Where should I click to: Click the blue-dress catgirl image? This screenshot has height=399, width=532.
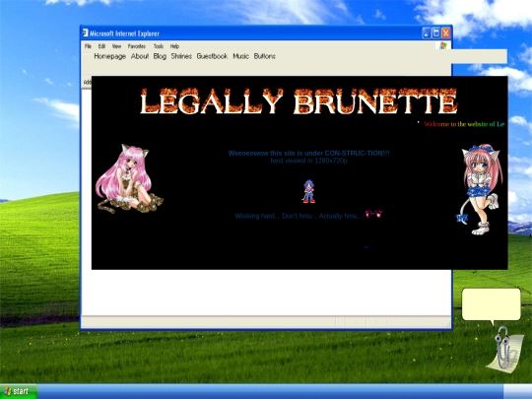tap(480, 189)
